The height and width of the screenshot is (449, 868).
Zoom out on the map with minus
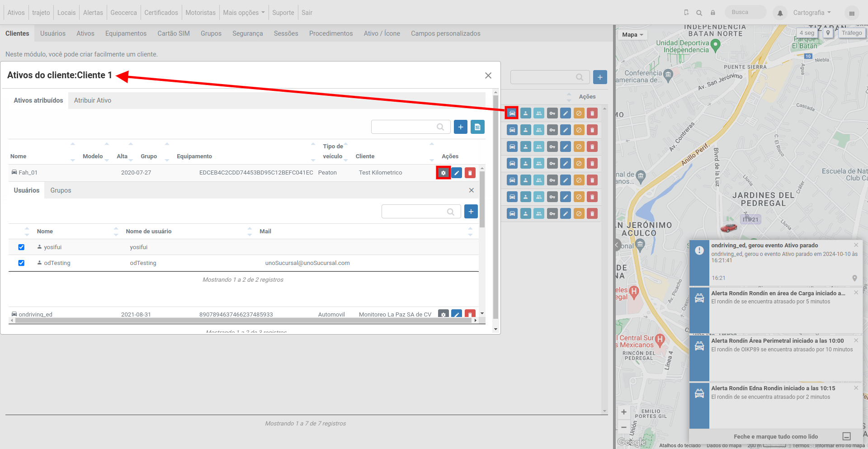click(x=624, y=427)
